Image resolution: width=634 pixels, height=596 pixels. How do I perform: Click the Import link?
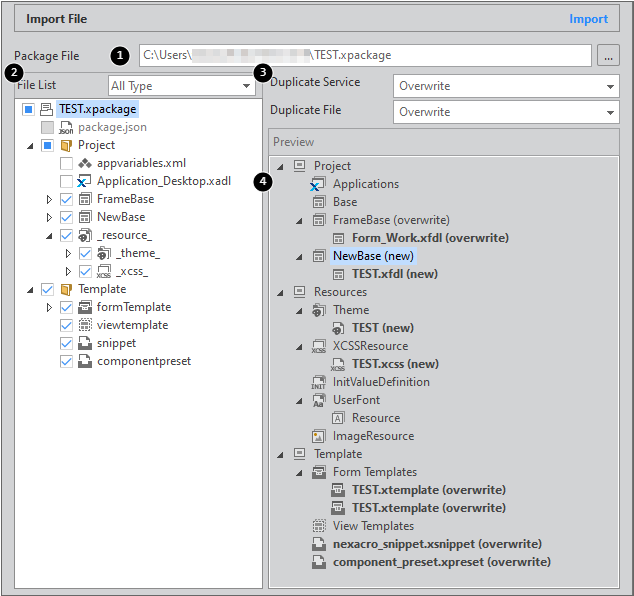click(588, 19)
